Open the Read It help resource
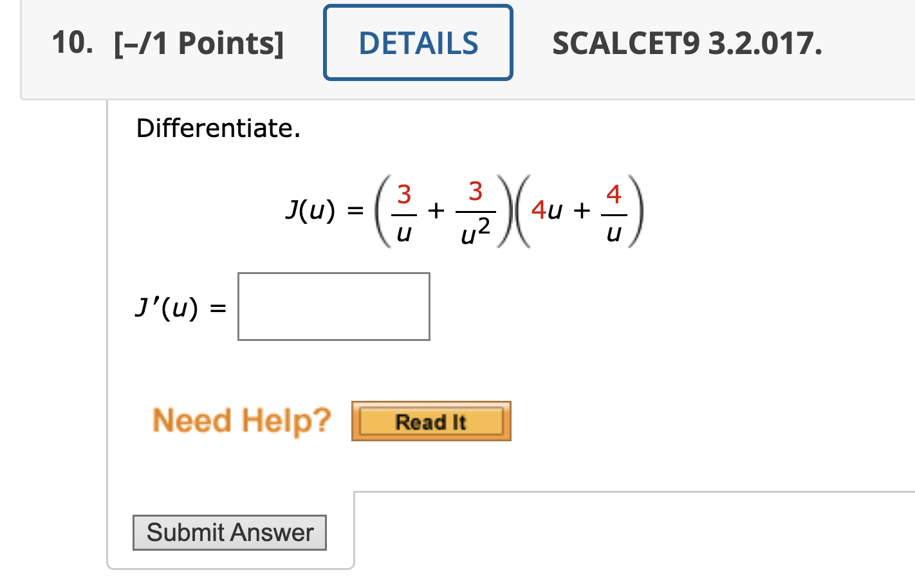This screenshot has width=915, height=588. tap(430, 421)
